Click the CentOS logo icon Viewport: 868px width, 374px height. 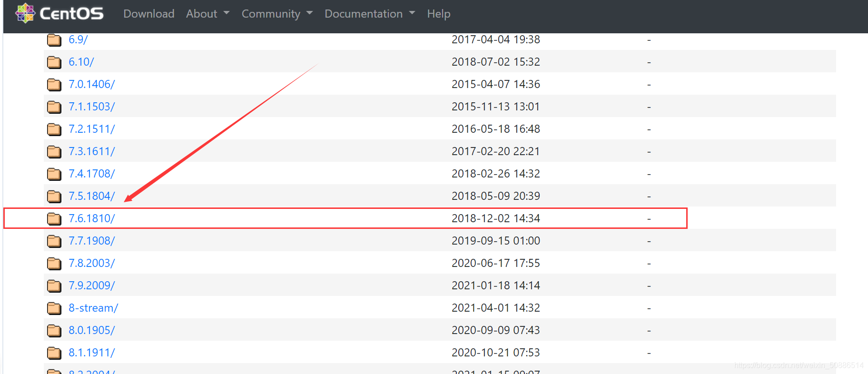point(25,13)
